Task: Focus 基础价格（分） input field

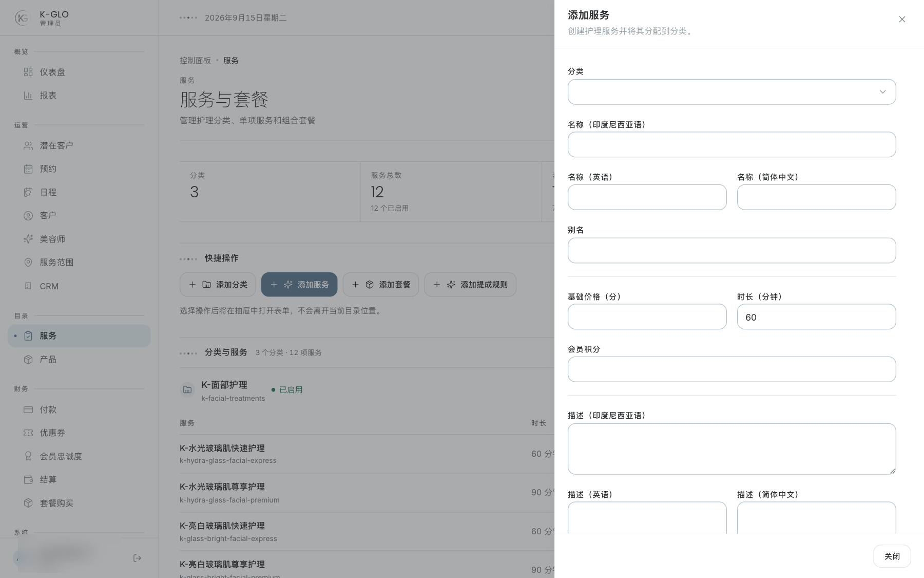Action: tap(647, 317)
